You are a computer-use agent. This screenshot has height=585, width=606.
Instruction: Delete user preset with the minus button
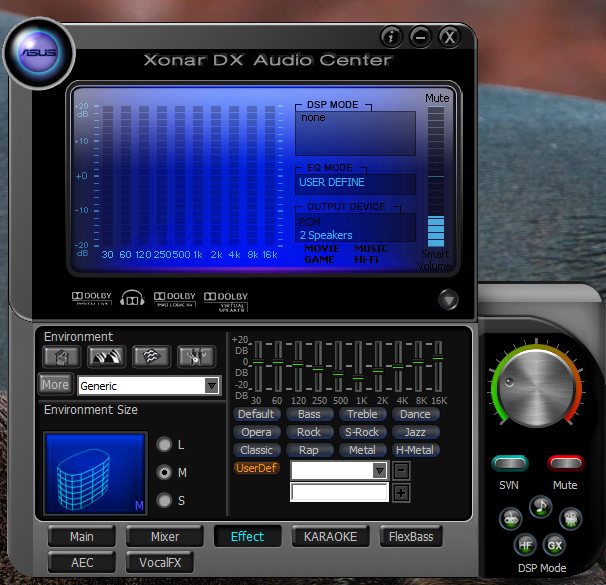(x=401, y=471)
